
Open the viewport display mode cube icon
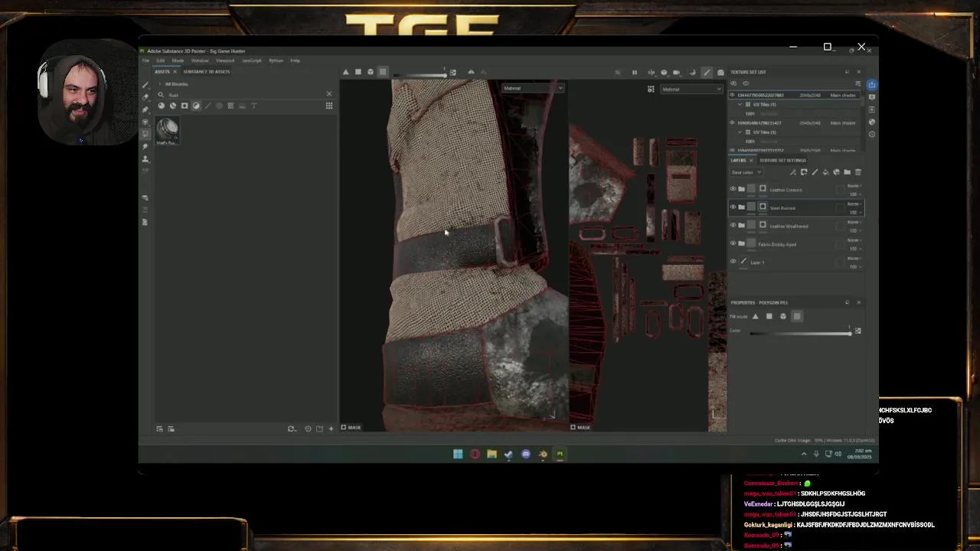664,72
